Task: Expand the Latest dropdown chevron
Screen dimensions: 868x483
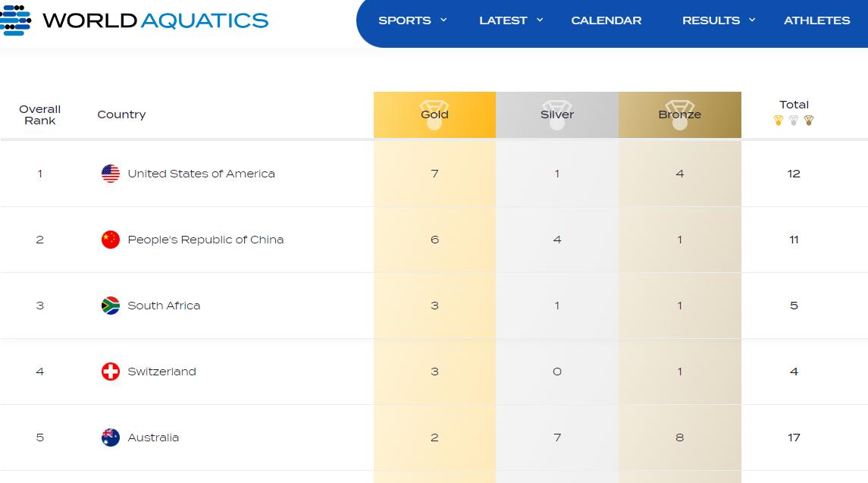Action: click(x=540, y=20)
